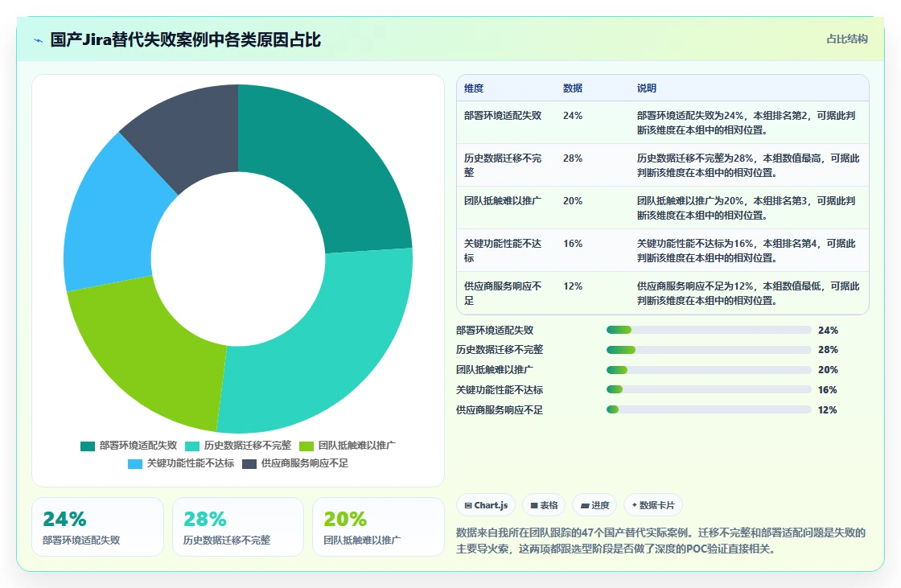Toggle 部署环境适配失败 legend color box
This screenshot has width=901, height=588.
pos(88,446)
